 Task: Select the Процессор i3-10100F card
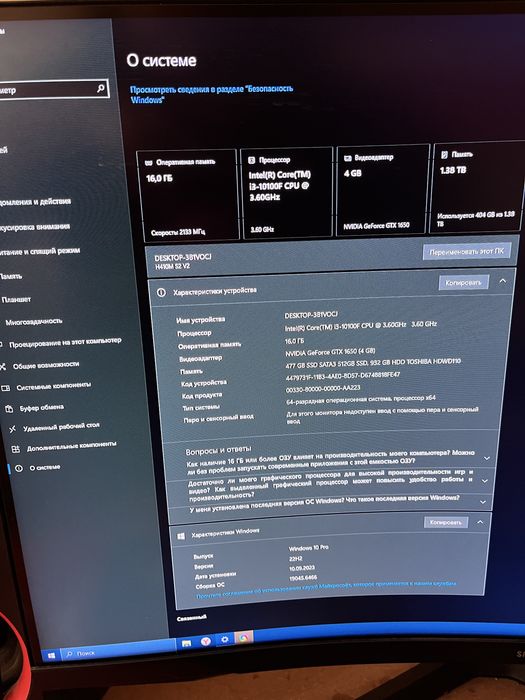[x=287, y=192]
